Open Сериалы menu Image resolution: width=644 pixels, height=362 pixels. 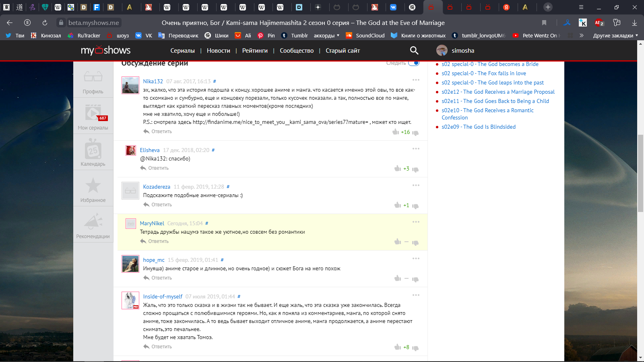coord(182,51)
